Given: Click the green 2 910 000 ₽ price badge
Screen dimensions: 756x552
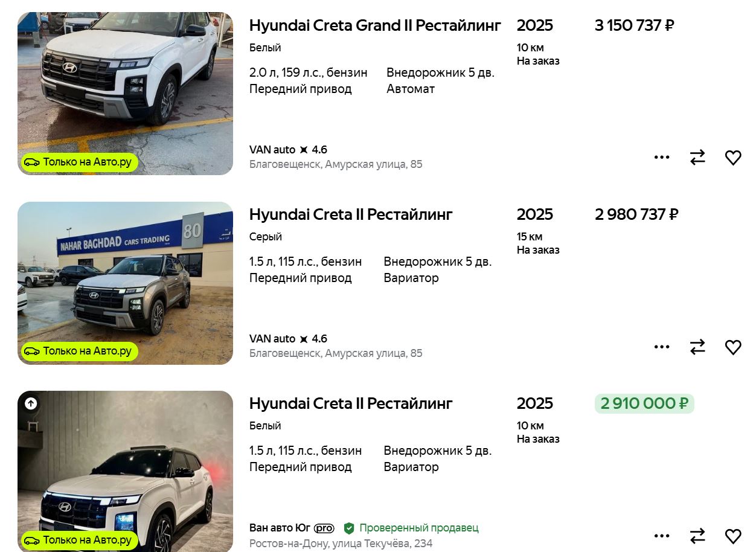Looking at the screenshot, I should [x=644, y=403].
